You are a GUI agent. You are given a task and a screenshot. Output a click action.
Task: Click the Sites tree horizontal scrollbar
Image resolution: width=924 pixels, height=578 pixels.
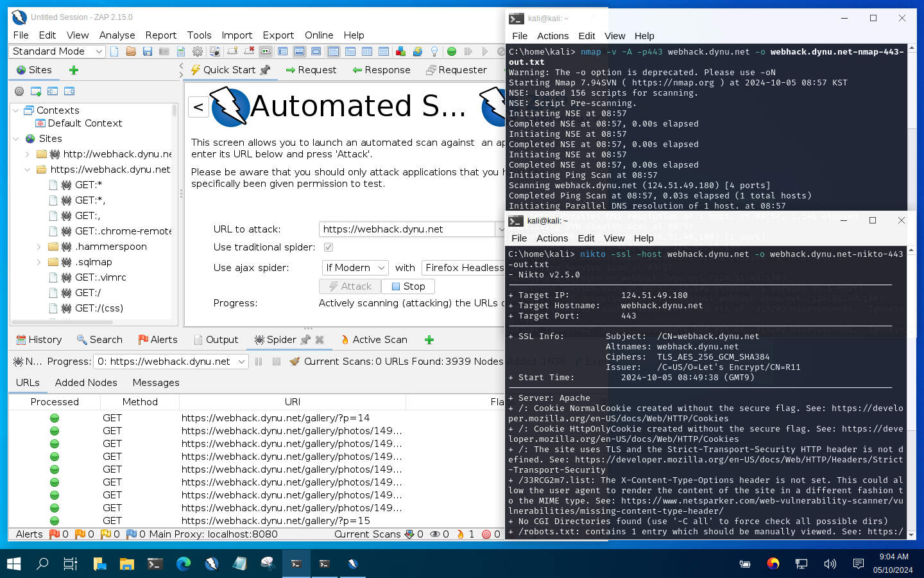(x=62, y=322)
